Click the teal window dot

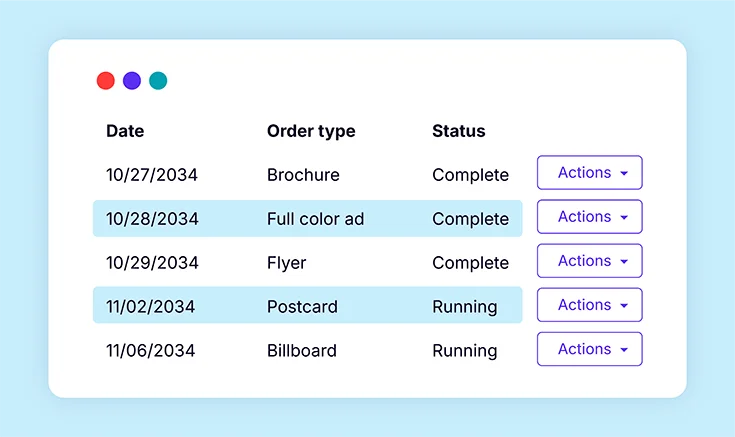click(158, 81)
